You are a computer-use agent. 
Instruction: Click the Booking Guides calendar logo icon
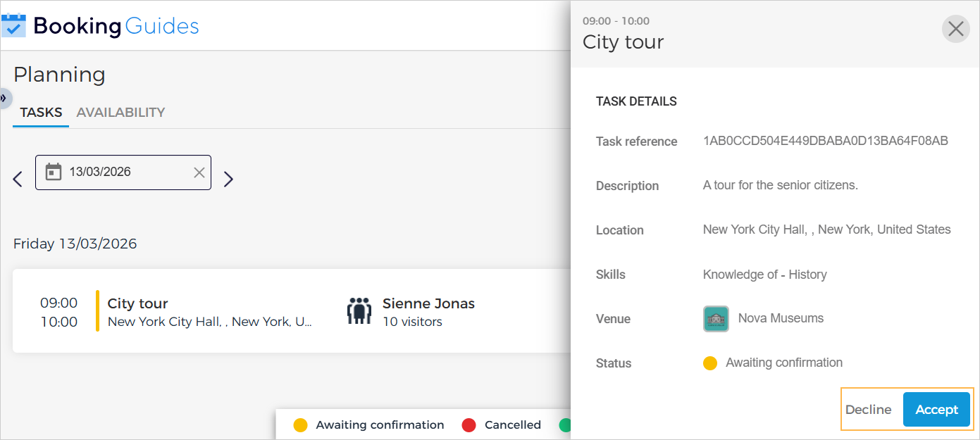(x=14, y=26)
